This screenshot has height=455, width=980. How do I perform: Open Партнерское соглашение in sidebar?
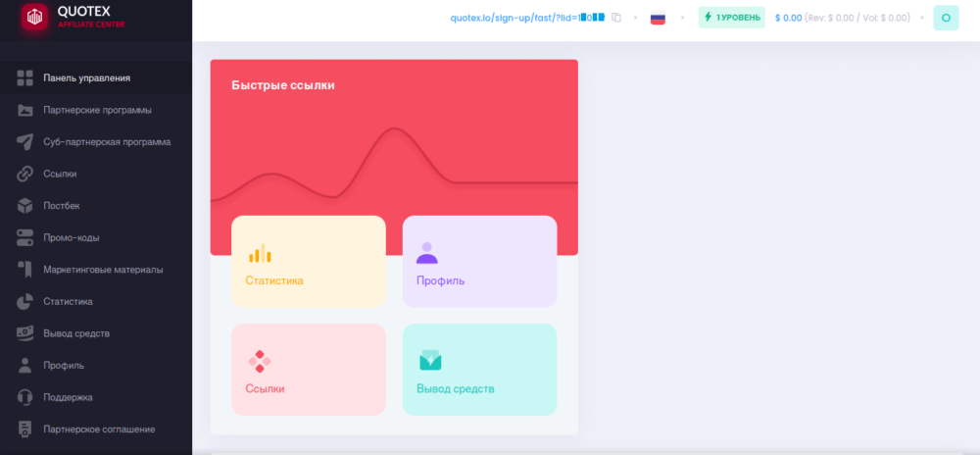coord(98,429)
